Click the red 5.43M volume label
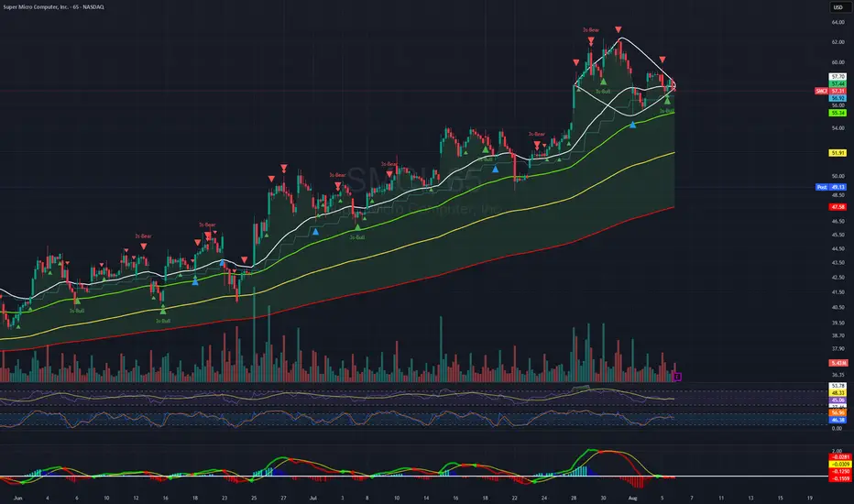854x504 pixels. [838, 363]
